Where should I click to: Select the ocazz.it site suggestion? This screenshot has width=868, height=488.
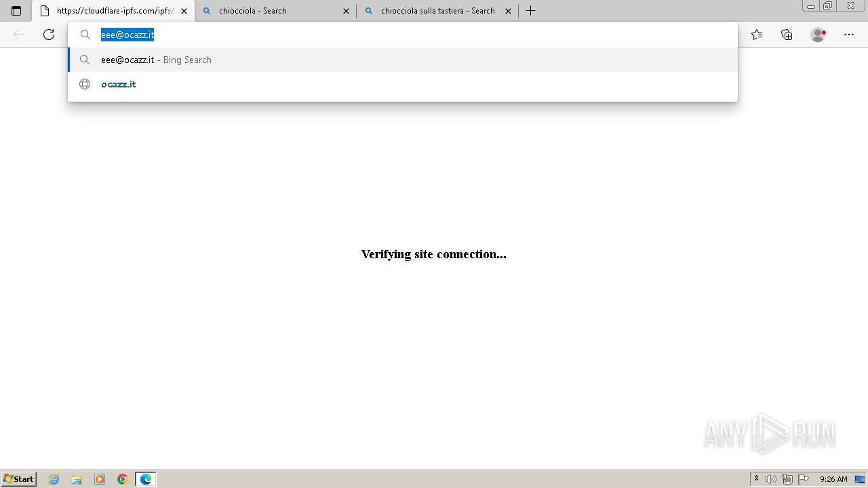[x=403, y=84]
